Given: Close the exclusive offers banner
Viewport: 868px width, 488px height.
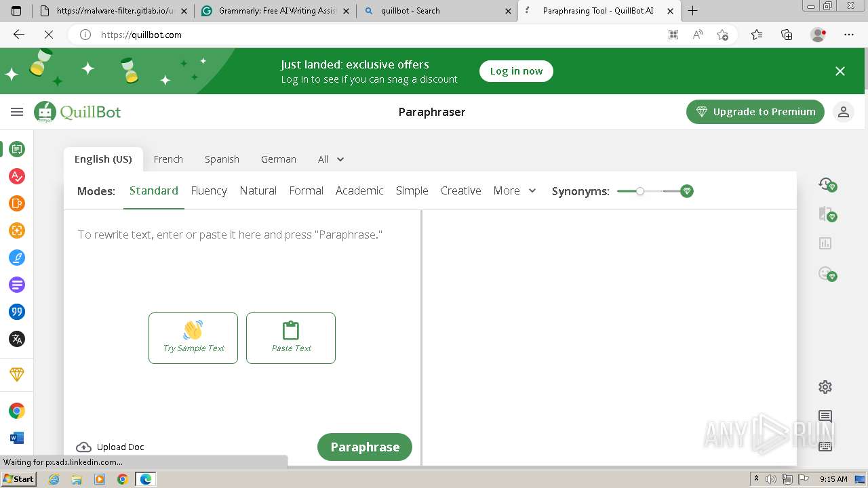Looking at the screenshot, I should [x=840, y=71].
